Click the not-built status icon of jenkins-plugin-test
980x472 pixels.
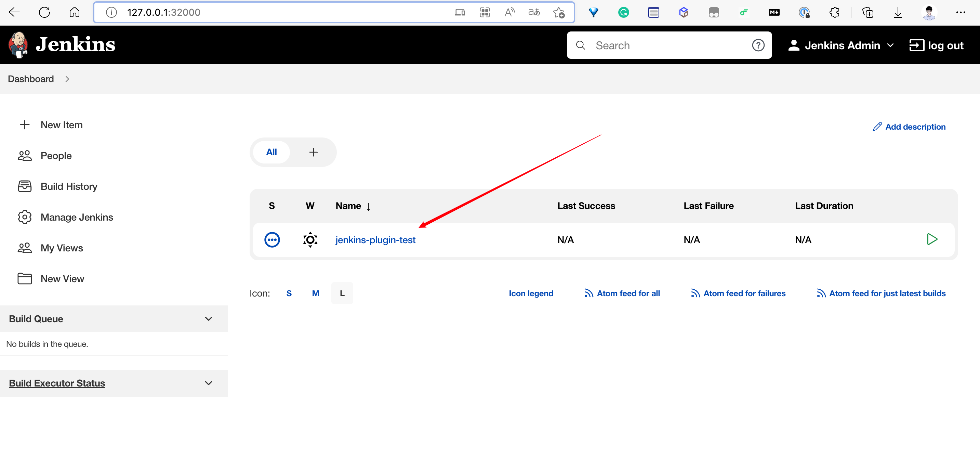click(272, 240)
